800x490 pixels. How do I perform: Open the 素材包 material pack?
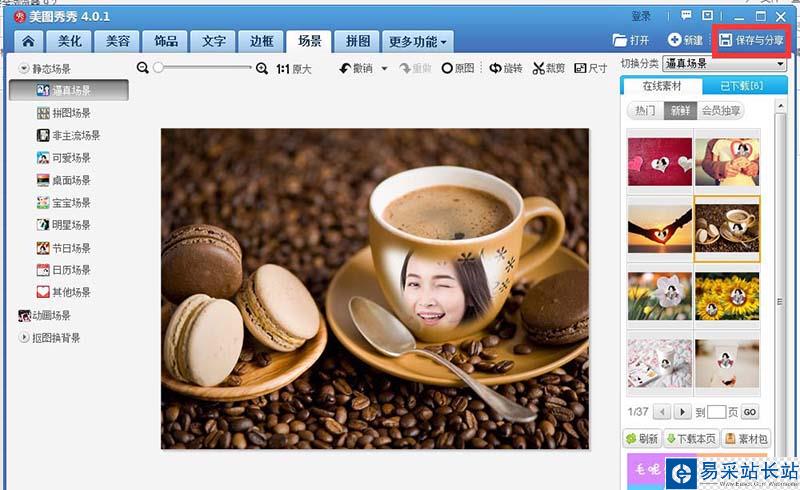[x=746, y=438]
